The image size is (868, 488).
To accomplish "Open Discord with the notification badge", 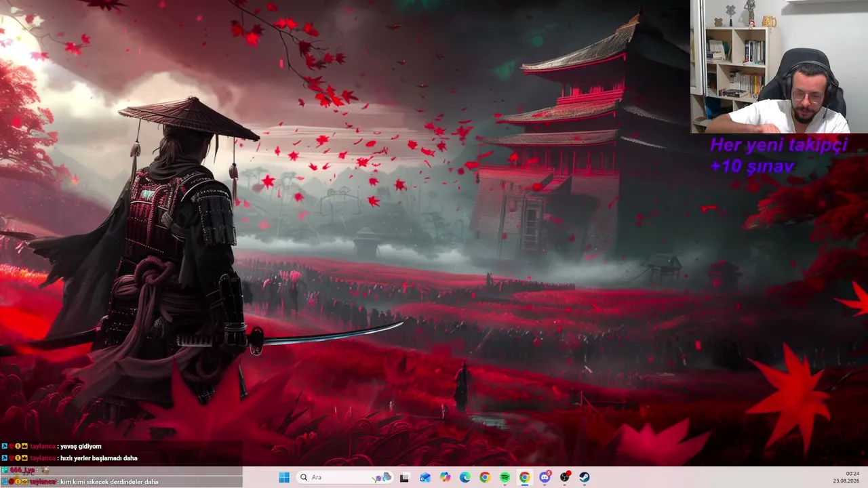I will point(545,477).
